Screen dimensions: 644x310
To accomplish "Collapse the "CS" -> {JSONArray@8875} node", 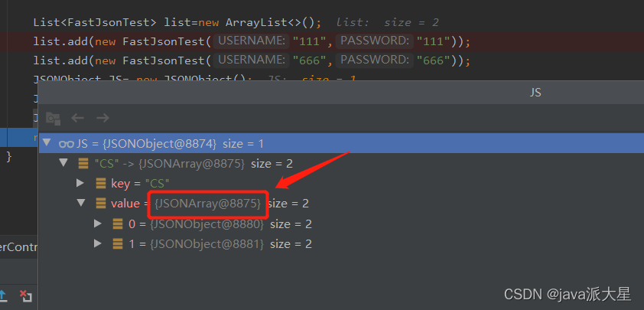I will click(x=63, y=163).
